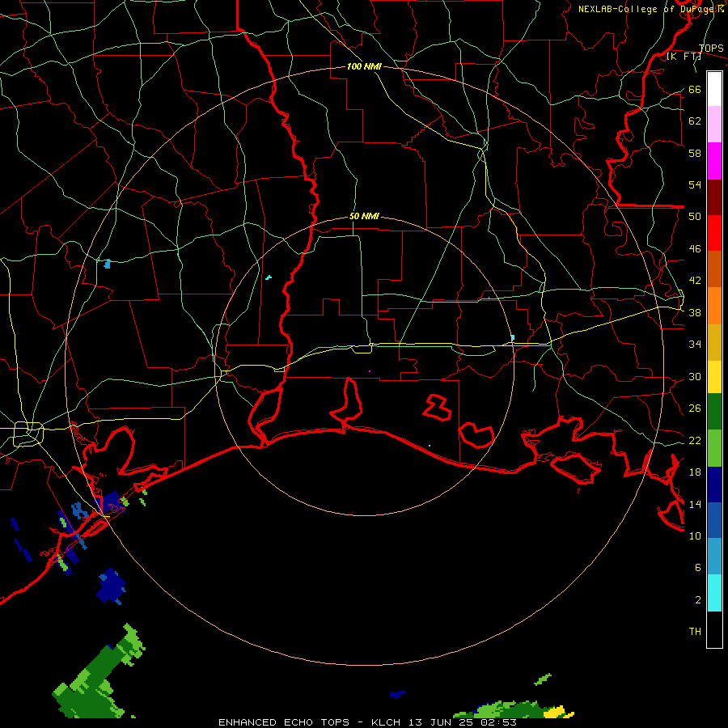Pick the light green legend swatch
728x728 pixels.
coord(714,448)
